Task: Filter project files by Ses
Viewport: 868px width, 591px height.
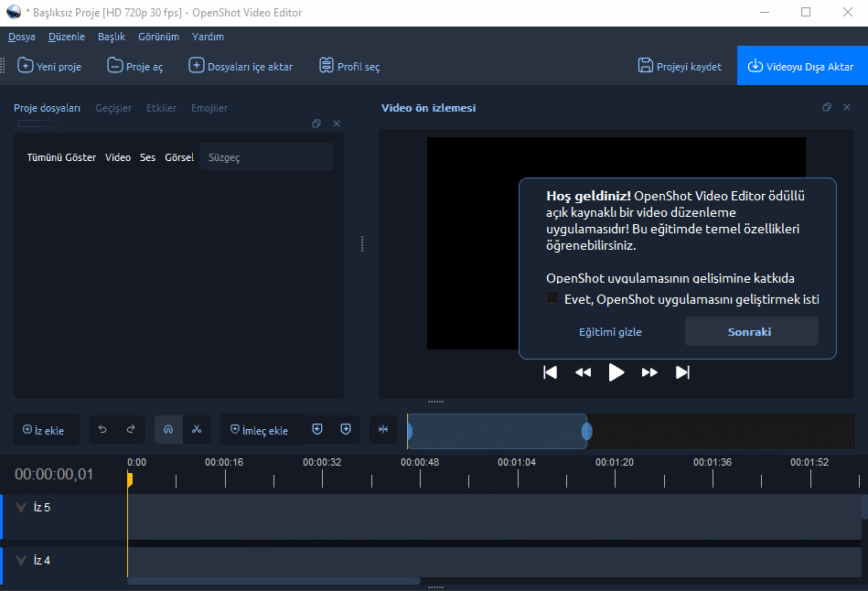Action: (147, 157)
